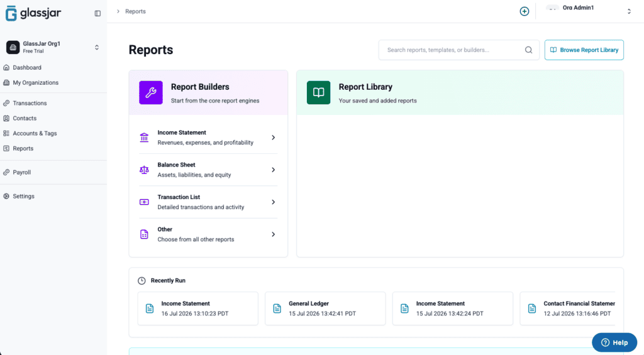
Task: Open Accounts & Tags in sidebar
Action: click(35, 133)
